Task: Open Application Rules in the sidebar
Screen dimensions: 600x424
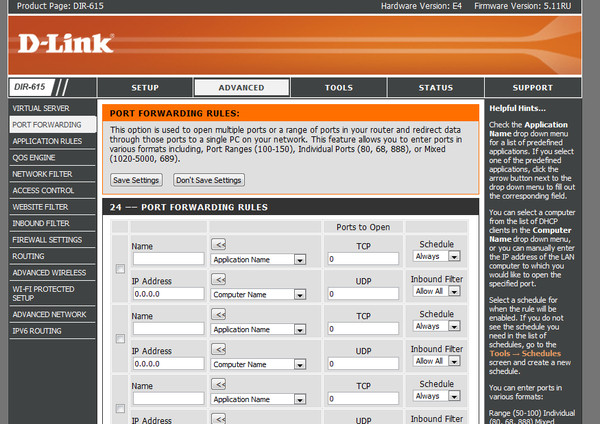Action: click(x=52, y=141)
